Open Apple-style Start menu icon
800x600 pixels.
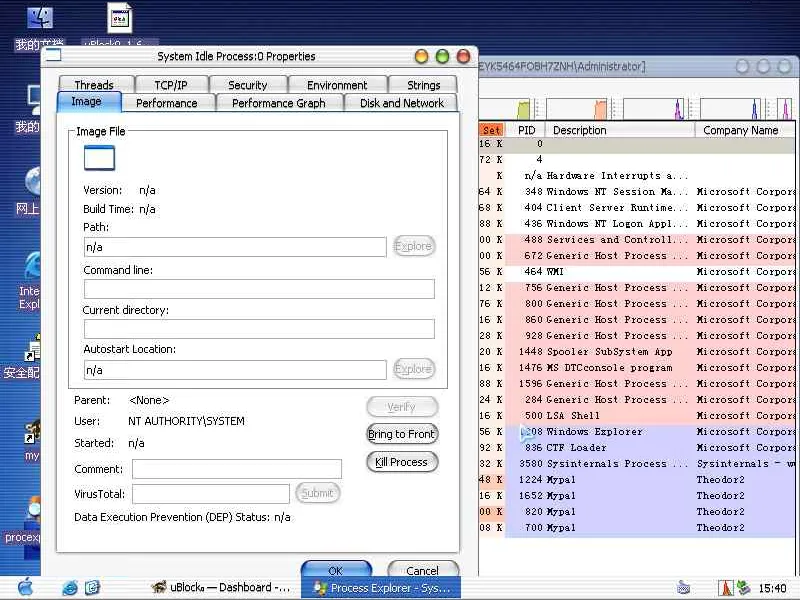pos(26,587)
